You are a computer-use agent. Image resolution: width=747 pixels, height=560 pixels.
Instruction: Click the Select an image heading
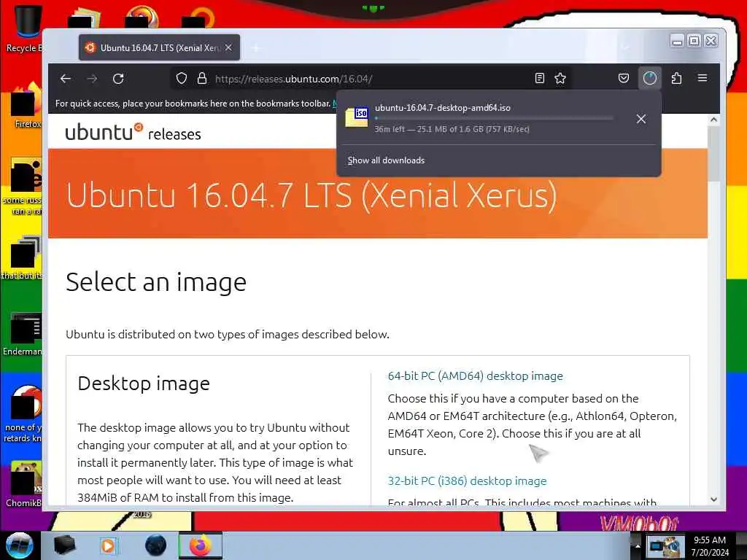(156, 282)
